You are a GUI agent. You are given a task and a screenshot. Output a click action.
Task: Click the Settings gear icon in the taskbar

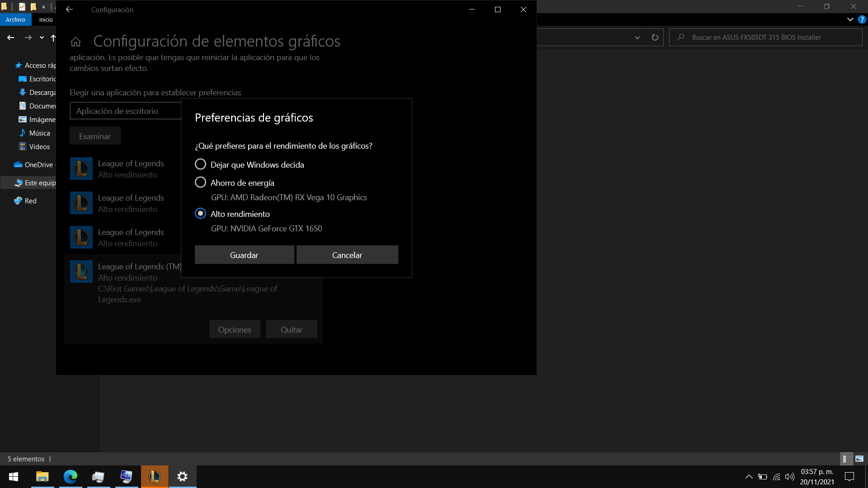183,476
